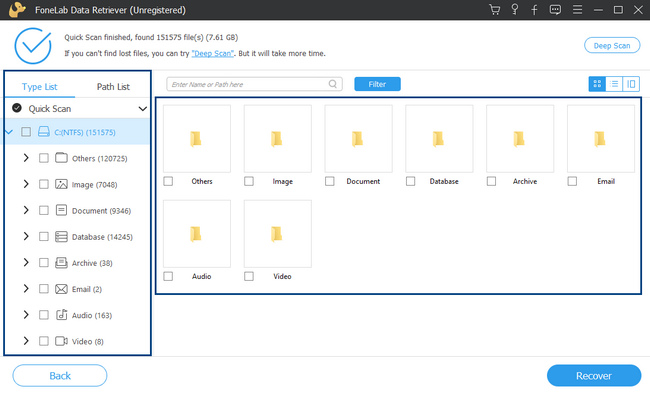Screen dimensions: 650x395
Task: Select the C:(NTFS) drive checkbox
Action: coord(26,132)
